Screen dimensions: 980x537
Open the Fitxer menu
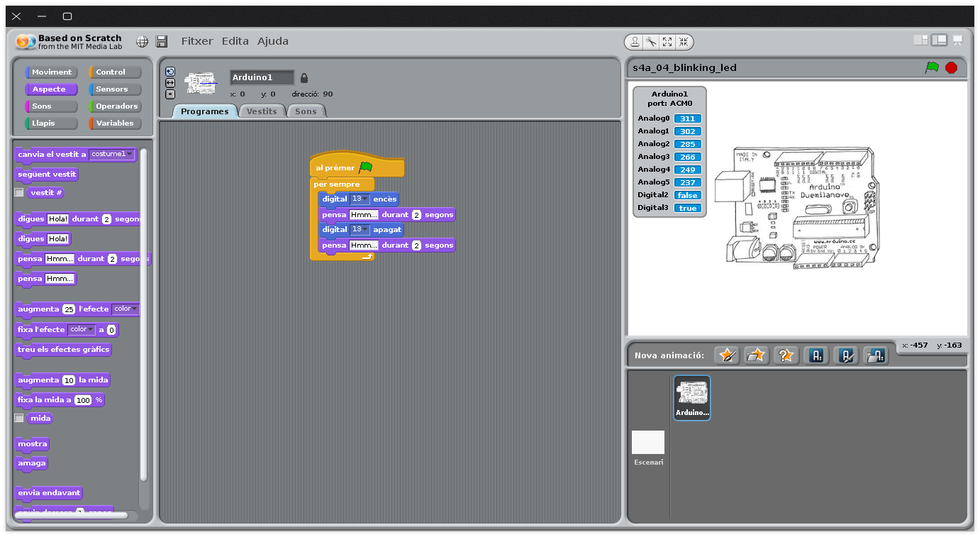click(197, 41)
